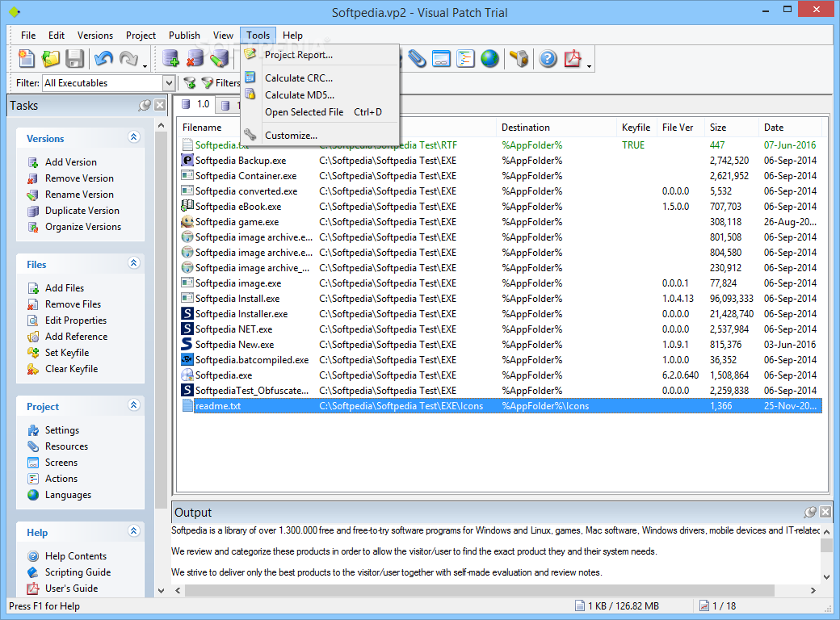This screenshot has height=620, width=840.
Task: Click Add Files task
Action: (56, 288)
